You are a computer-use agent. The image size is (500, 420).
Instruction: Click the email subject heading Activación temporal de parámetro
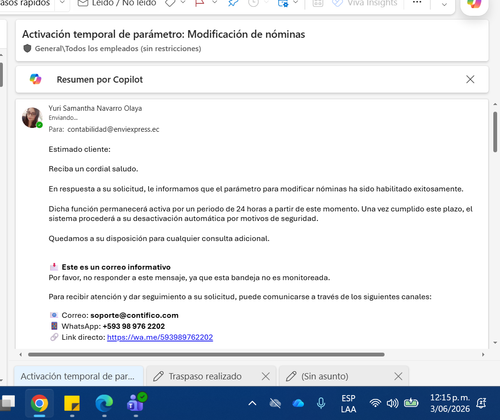163,34
